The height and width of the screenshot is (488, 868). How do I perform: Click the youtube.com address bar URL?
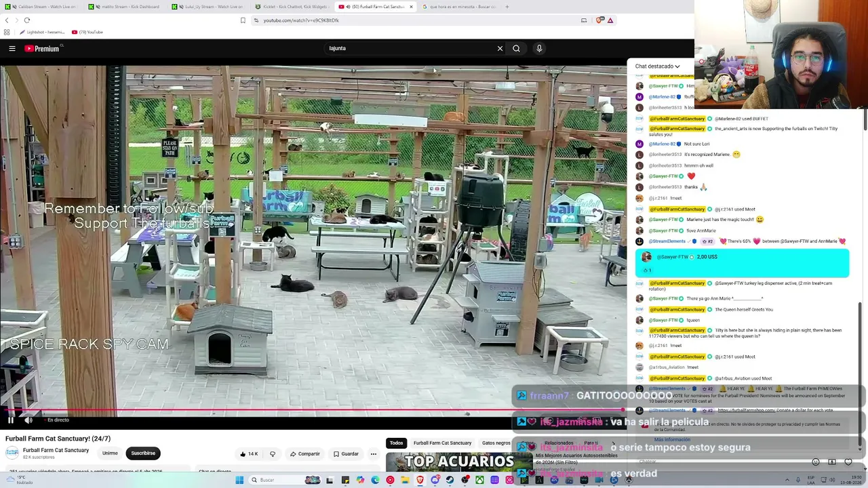click(x=301, y=20)
